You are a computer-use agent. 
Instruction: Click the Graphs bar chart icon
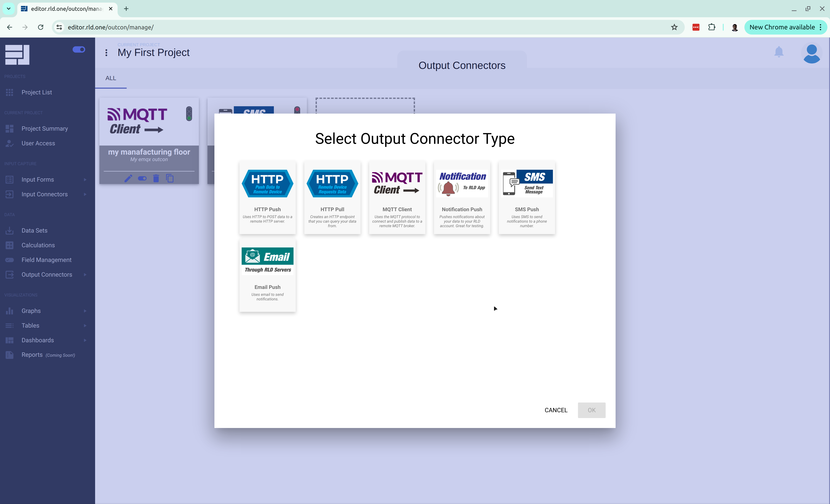click(10, 311)
